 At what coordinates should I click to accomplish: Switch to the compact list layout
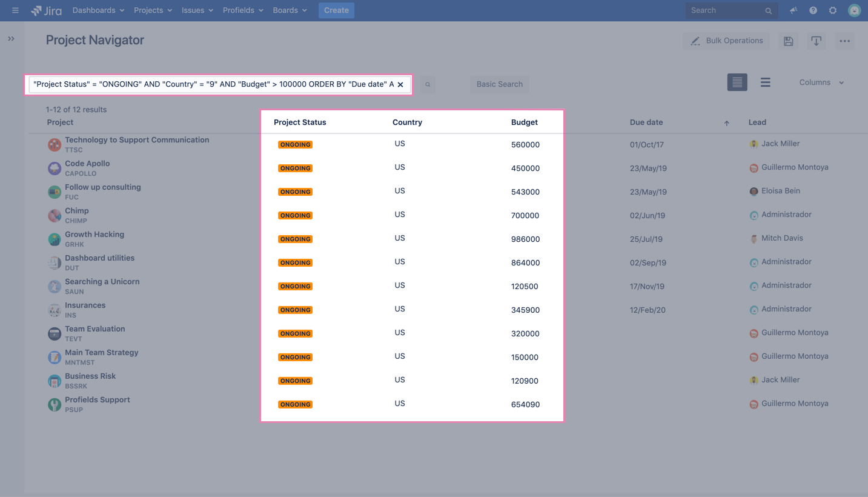tap(765, 82)
